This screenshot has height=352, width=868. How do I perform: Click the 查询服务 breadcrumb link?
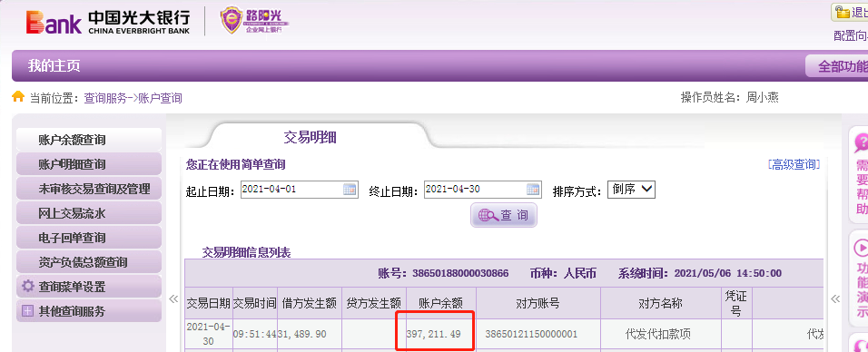point(105,98)
